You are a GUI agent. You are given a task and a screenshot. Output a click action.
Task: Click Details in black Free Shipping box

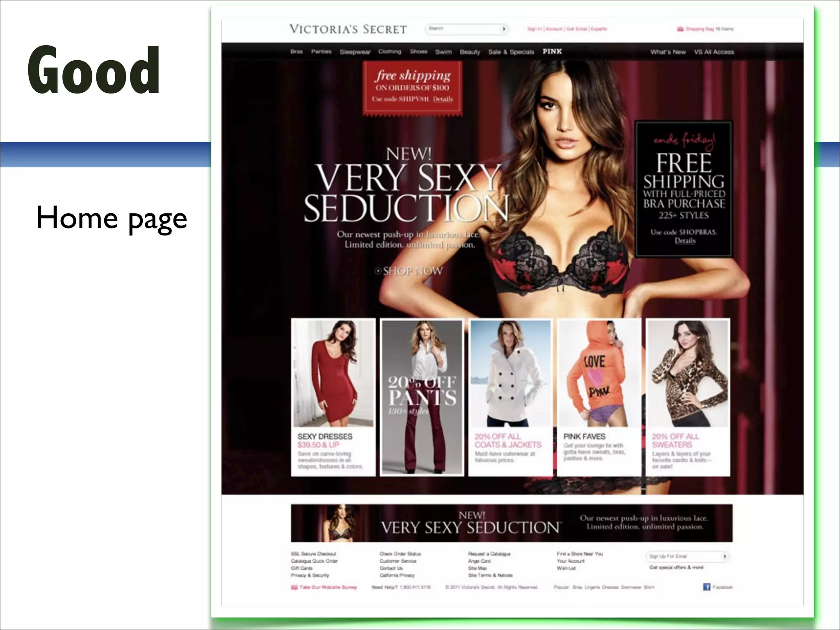[685, 240]
